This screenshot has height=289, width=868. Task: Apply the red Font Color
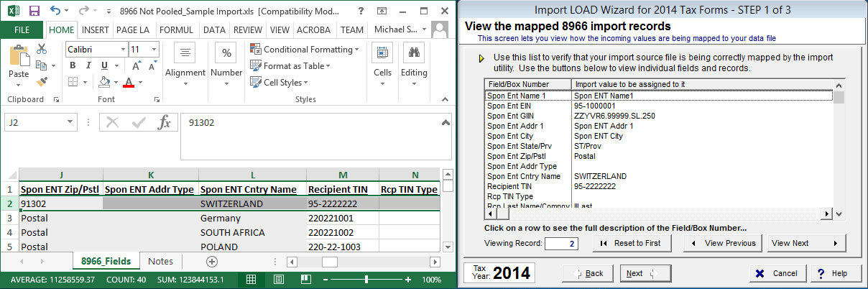point(129,82)
